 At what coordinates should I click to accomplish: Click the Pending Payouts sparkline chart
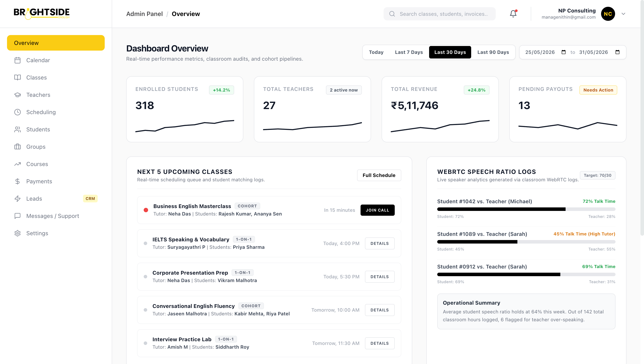(x=568, y=125)
